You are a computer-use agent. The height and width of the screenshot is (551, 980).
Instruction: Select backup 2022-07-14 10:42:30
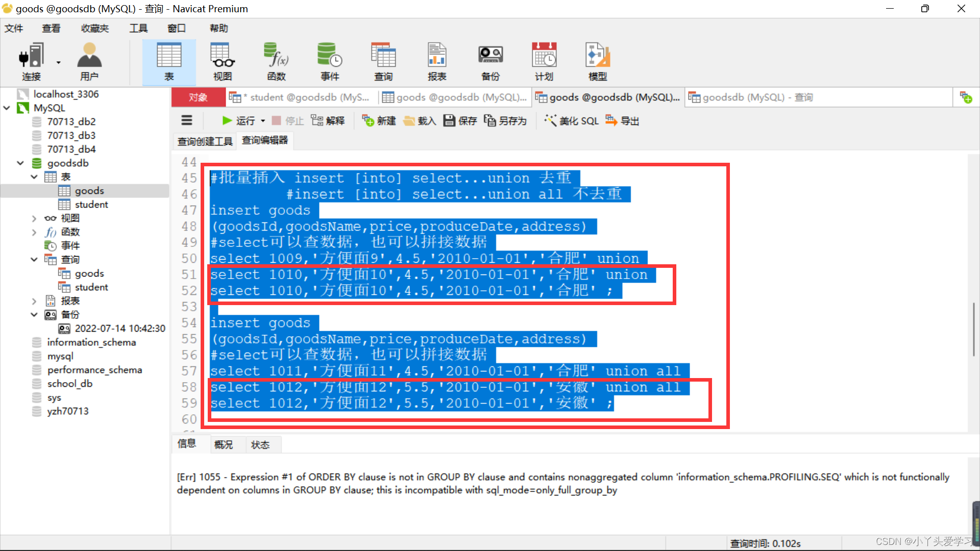(119, 328)
